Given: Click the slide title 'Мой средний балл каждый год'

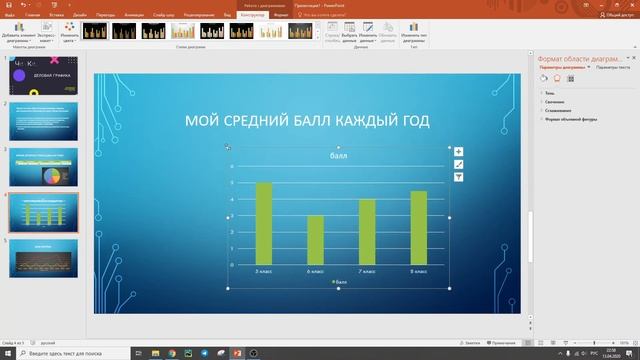Looking at the screenshot, I should pyautogui.click(x=307, y=121).
